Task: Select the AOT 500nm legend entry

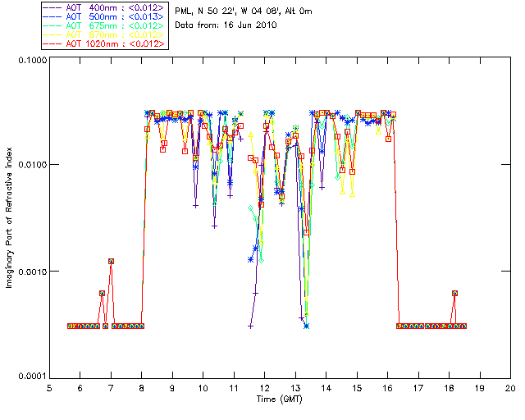Action: (x=103, y=16)
